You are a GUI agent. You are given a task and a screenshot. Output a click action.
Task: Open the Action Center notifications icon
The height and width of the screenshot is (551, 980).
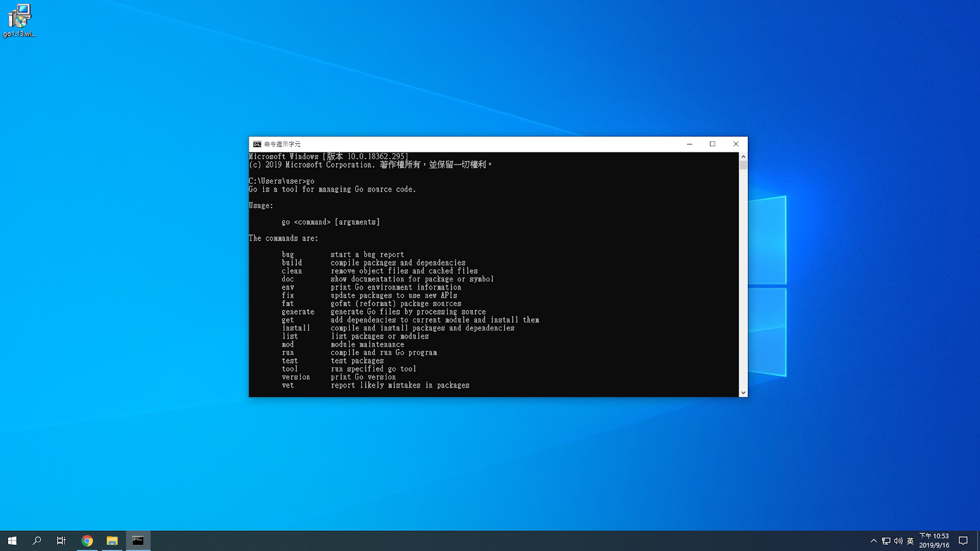(x=963, y=541)
